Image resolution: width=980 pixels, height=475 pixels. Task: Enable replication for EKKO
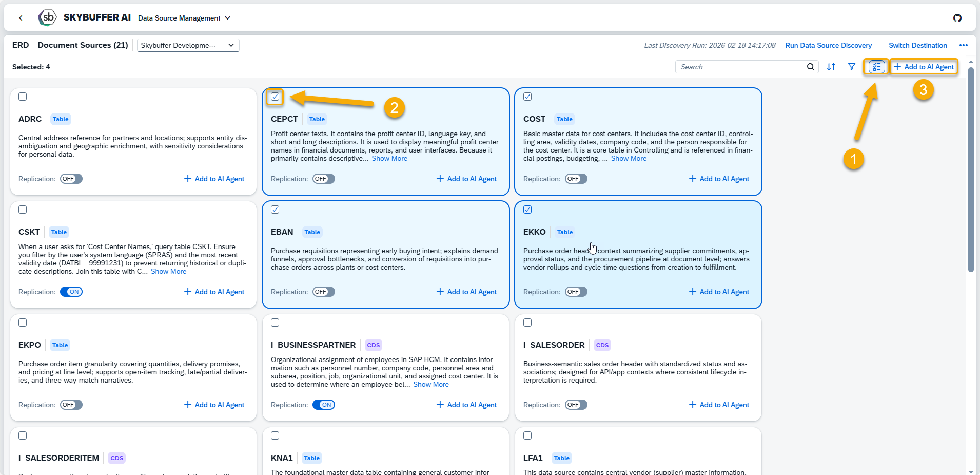[x=576, y=292]
